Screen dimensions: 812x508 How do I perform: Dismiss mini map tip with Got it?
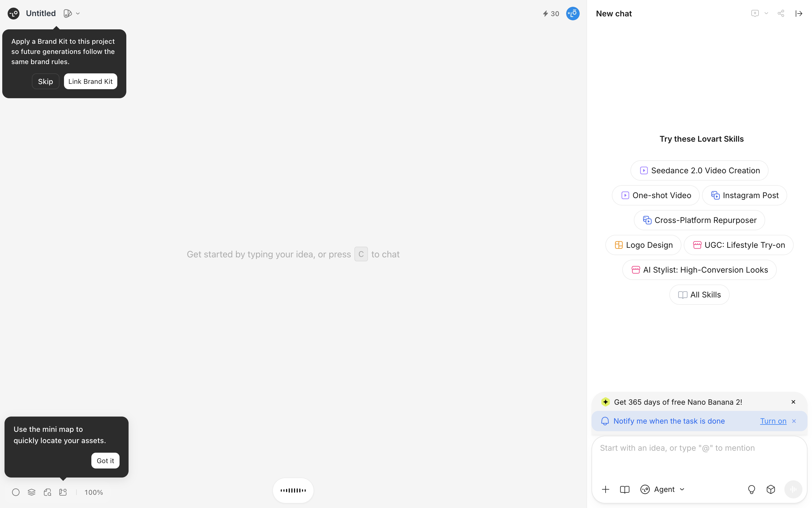click(105, 461)
